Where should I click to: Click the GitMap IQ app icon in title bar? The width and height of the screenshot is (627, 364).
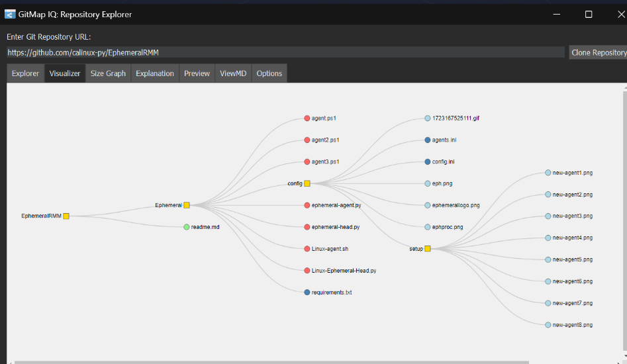[x=10, y=15]
